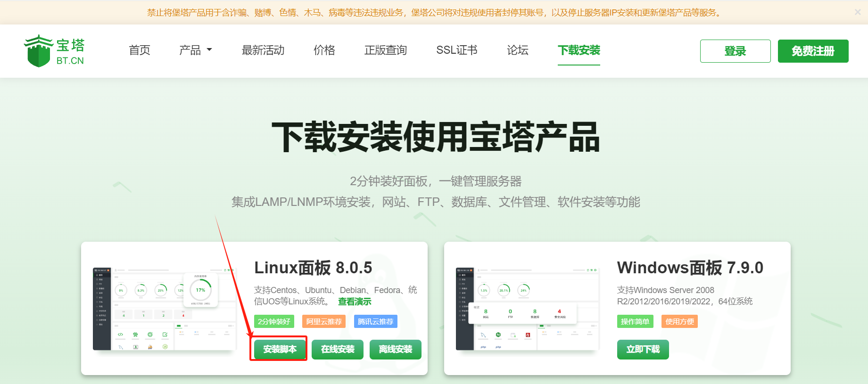Click the 登录 button
The image size is (868, 384).
click(x=736, y=51)
